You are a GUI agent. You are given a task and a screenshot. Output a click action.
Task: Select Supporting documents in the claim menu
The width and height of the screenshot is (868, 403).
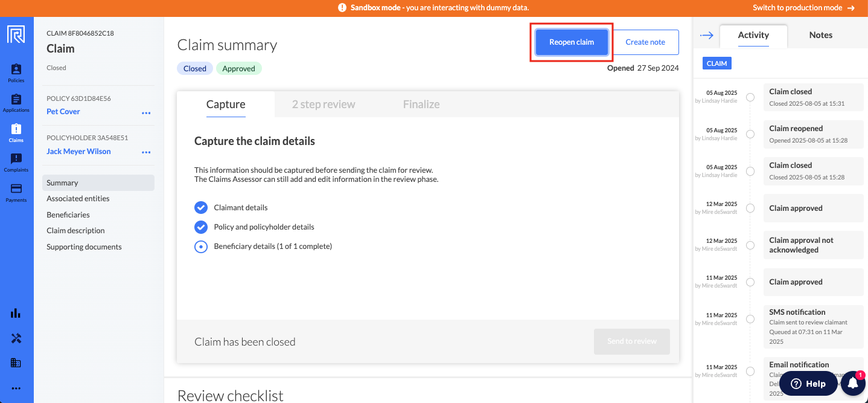pyautogui.click(x=84, y=247)
